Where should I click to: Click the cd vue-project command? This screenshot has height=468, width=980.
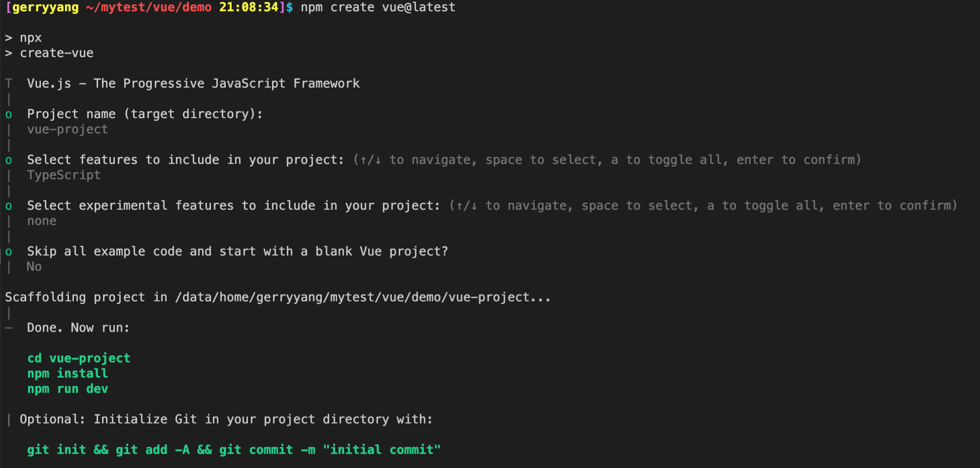click(x=79, y=358)
